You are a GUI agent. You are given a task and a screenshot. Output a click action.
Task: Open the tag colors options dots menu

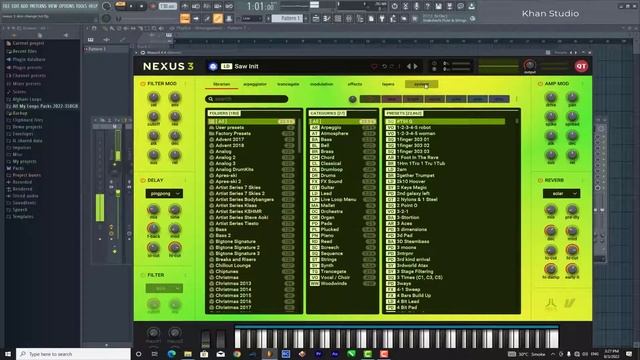[516, 99]
